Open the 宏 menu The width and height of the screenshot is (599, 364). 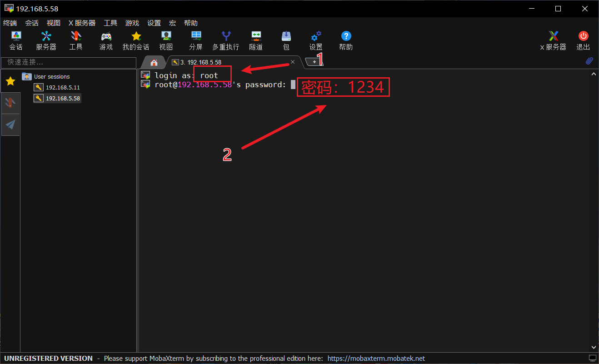point(173,23)
